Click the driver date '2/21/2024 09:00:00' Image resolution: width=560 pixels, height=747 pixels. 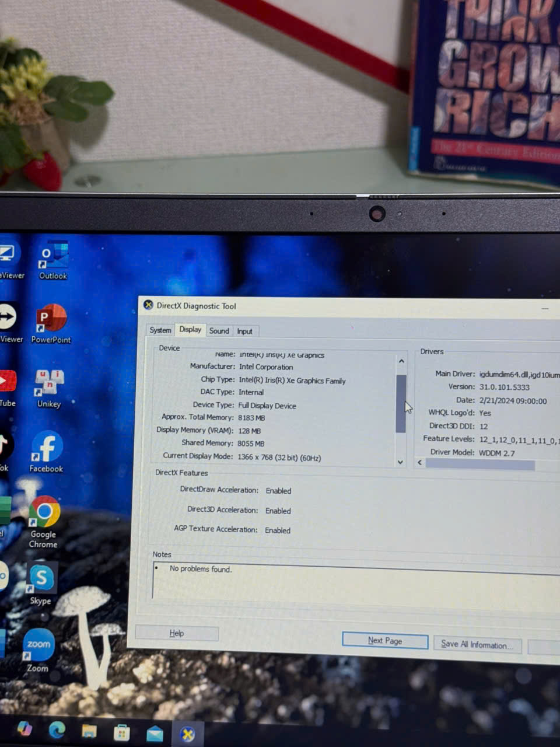[x=513, y=401]
